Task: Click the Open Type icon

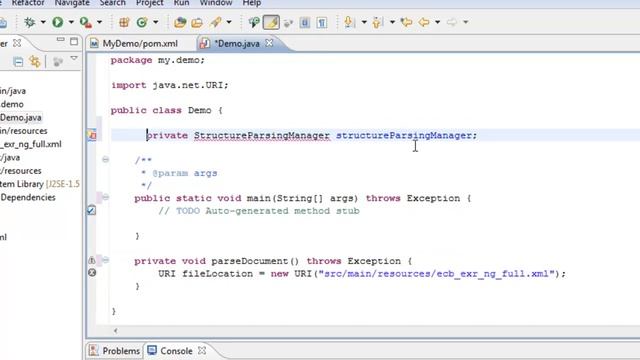Action: (180, 22)
